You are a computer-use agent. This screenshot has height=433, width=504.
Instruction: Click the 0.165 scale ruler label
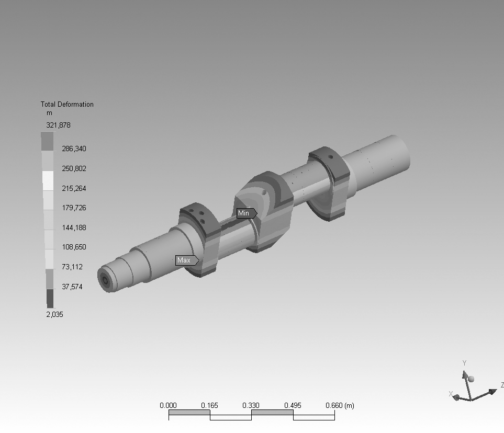pyautogui.click(x=209, y=405)
